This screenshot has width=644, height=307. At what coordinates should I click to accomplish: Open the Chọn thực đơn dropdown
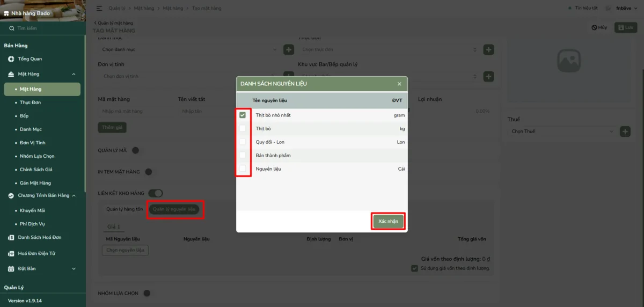point(389,49)
